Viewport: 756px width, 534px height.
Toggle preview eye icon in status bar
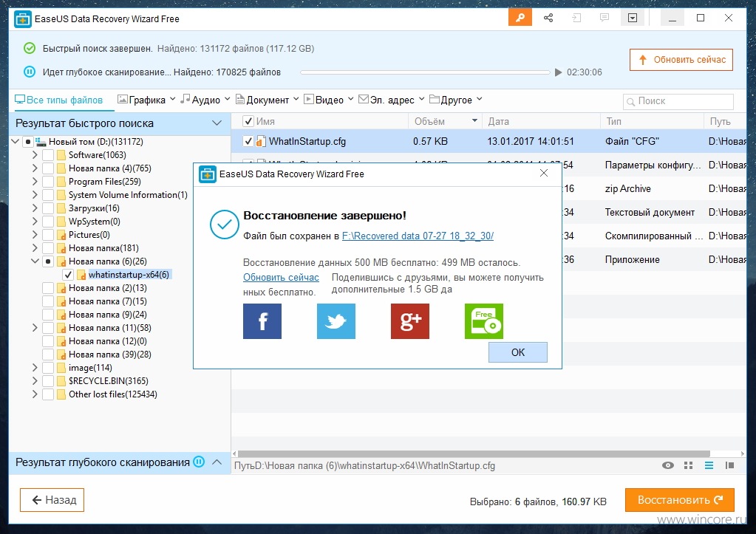pyautogui.click(x=668, y=465)
